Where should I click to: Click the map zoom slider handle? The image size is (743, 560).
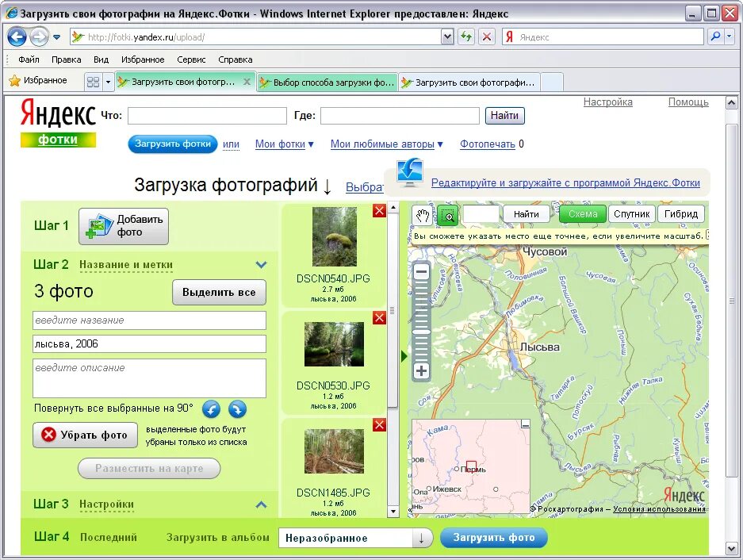pos(421,332)
